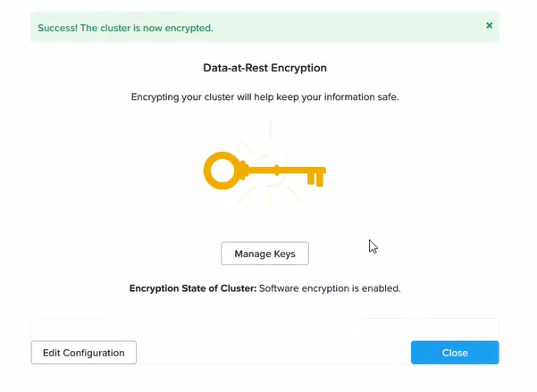The image size is (537, 392).
Task: Open Edit Configuration
Action: pos(84,353)
